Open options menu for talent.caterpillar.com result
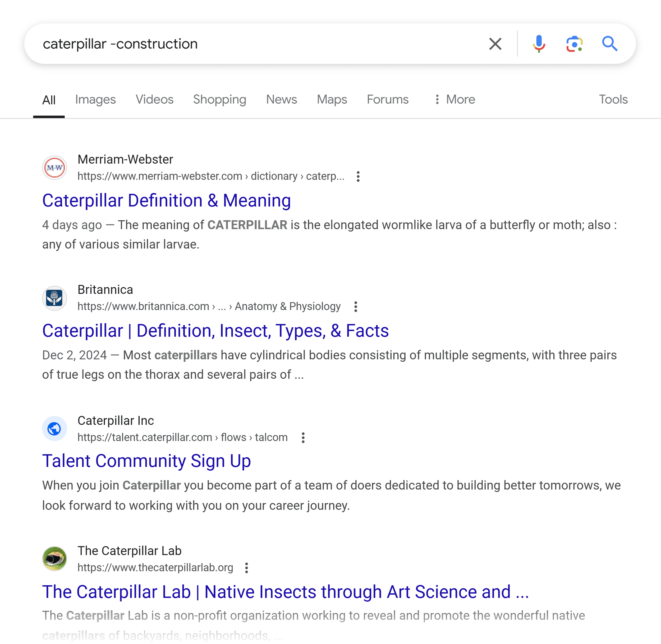The width and height of the screenshot is (661, 644). tap(303, 438)
